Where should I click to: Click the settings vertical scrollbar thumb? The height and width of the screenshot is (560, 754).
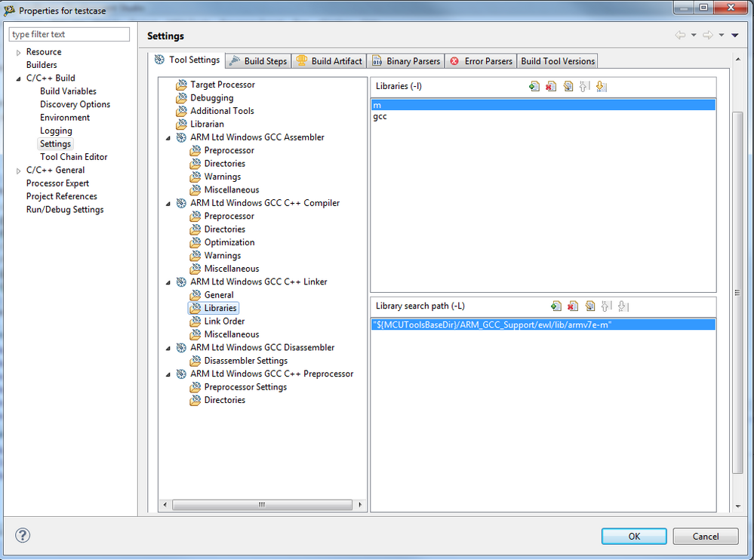point(737,293)
